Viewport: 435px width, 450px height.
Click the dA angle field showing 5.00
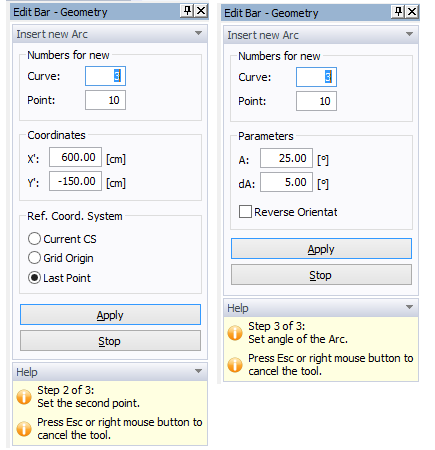tap(286, 182)
